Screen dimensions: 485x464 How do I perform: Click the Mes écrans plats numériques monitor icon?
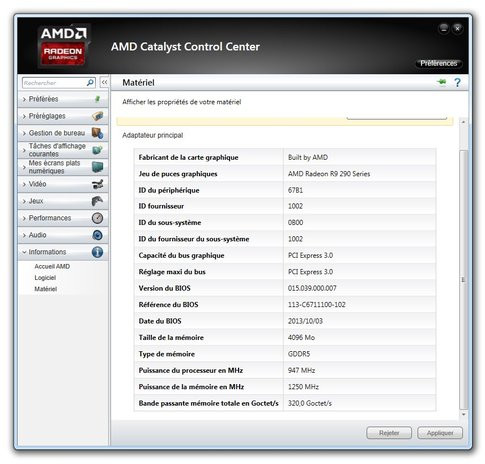[x=97, y=167]
